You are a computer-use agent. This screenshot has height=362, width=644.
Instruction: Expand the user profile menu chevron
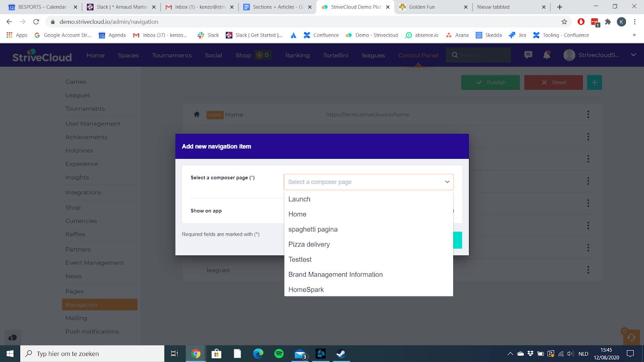pyautogui.click(x=633, y=55)
